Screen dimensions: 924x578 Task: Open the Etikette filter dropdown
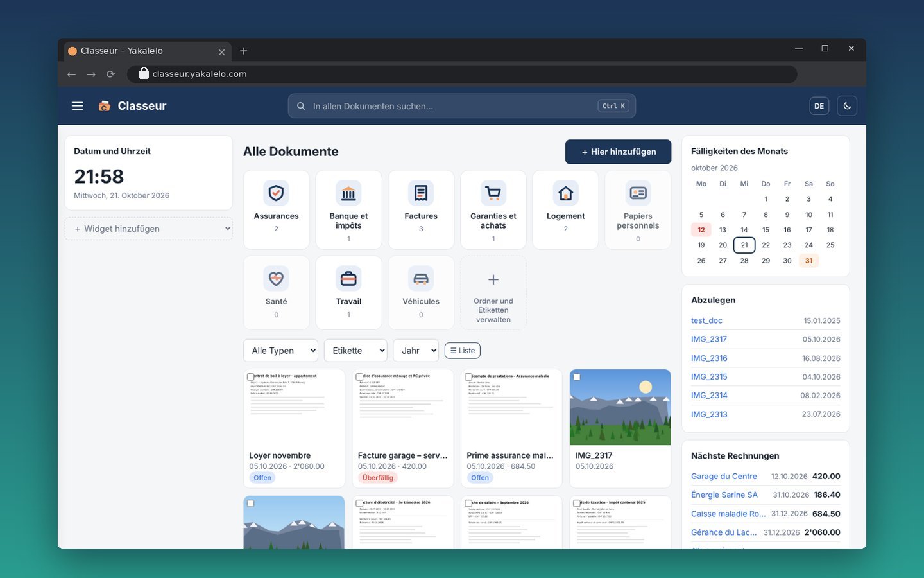355,351
